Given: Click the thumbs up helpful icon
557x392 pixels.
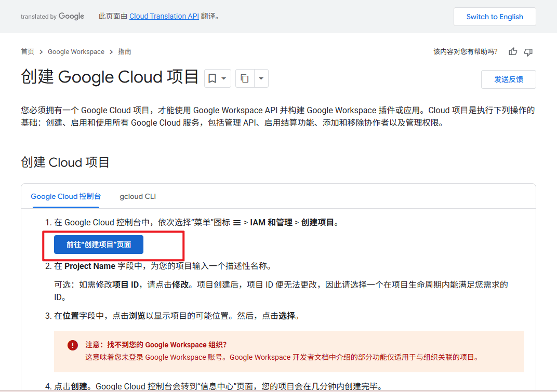Looking at the screenshot, I should point(513,51).
